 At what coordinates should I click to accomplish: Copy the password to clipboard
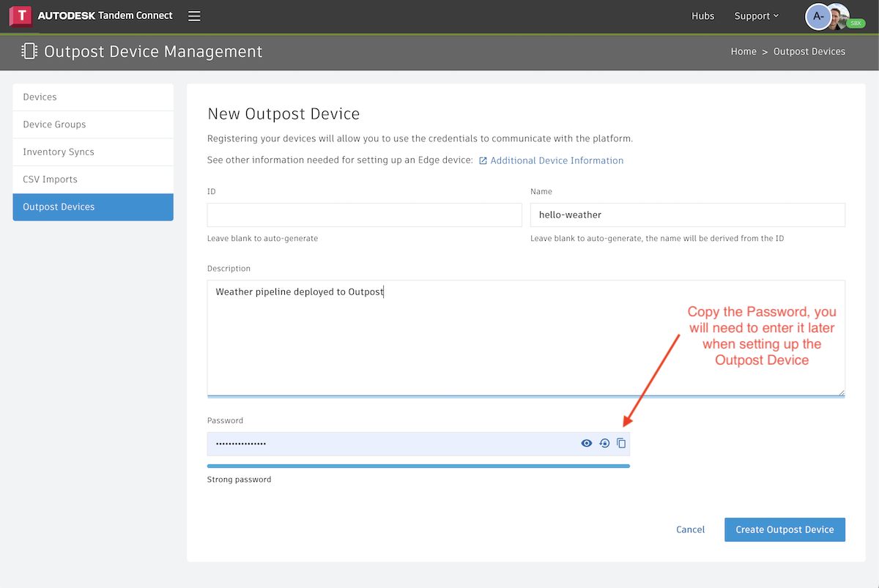[621, 443]
